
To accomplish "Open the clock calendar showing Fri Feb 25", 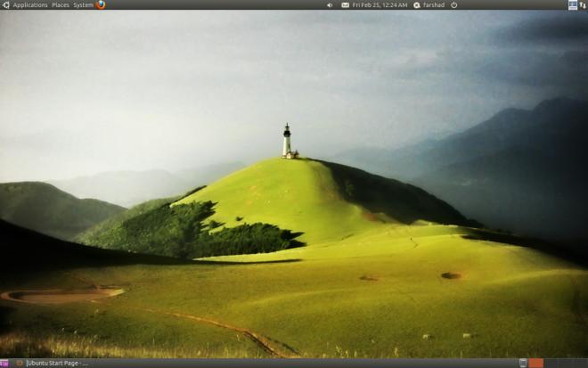I will click(x=380, y=4).
